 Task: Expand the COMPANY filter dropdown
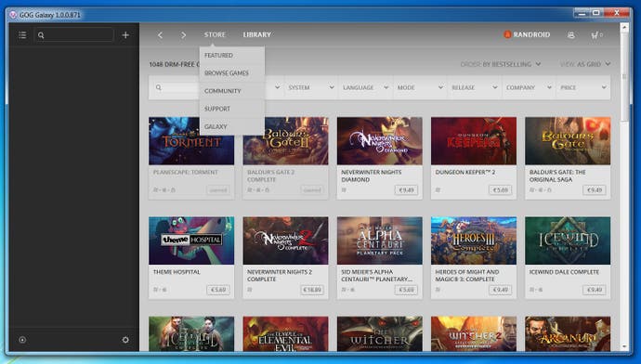(529, 87)
